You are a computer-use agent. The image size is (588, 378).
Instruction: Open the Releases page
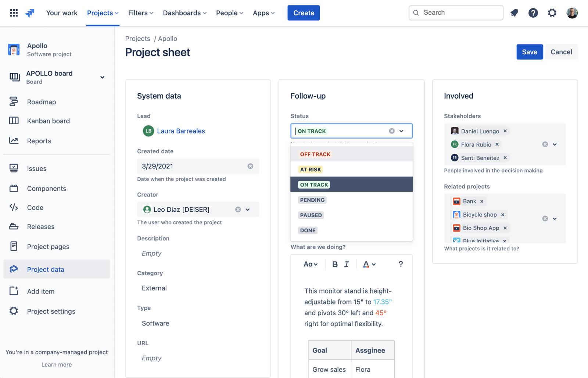pyautogui.click(x=40, y=227)
